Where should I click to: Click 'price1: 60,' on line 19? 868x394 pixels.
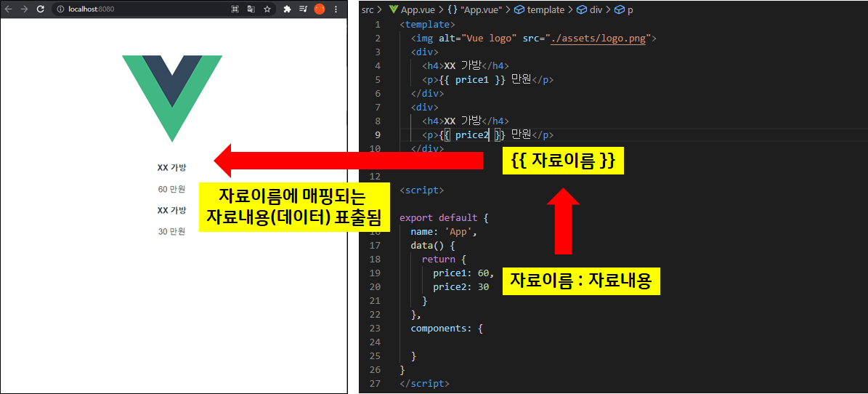pyautogui.click(x=463, y=273)
